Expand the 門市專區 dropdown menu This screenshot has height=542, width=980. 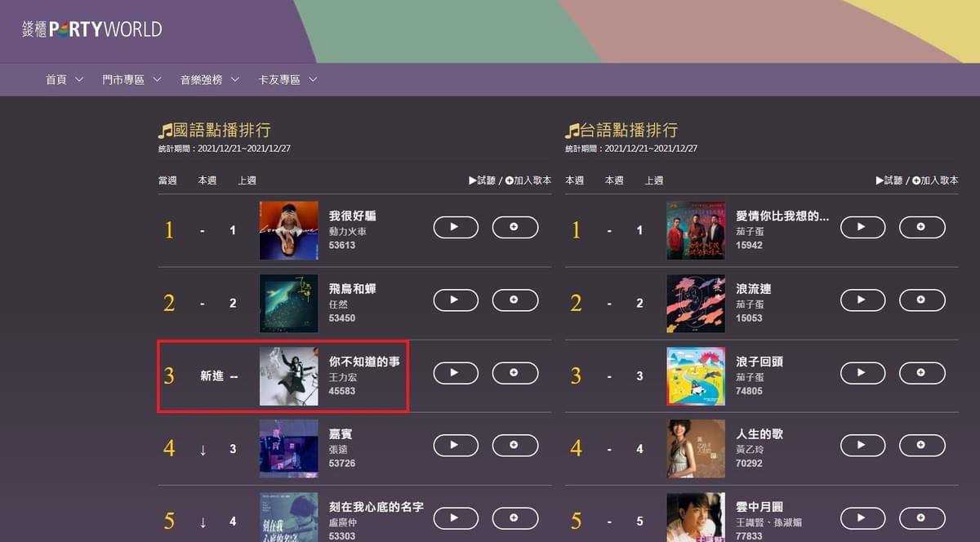pyautogui.click(x=132, y=80)
